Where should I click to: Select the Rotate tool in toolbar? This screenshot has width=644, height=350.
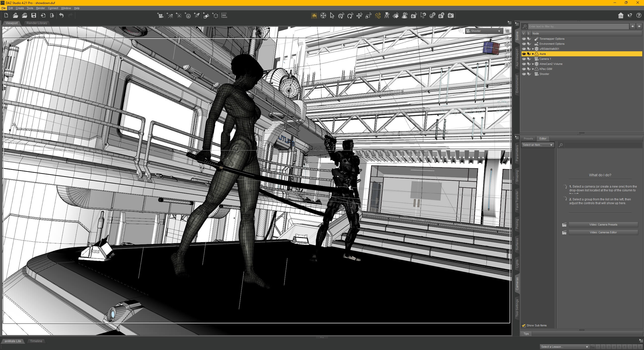(350, 16)
